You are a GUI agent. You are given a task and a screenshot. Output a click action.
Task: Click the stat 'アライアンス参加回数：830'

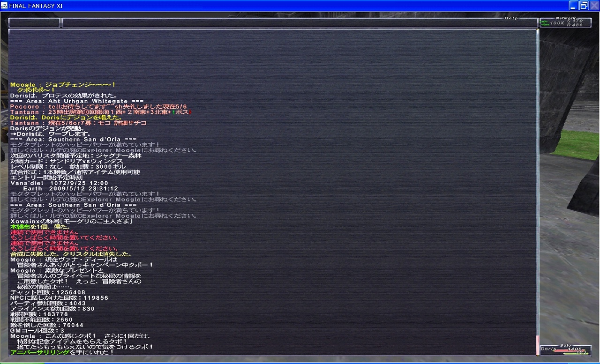coord(52,309)
